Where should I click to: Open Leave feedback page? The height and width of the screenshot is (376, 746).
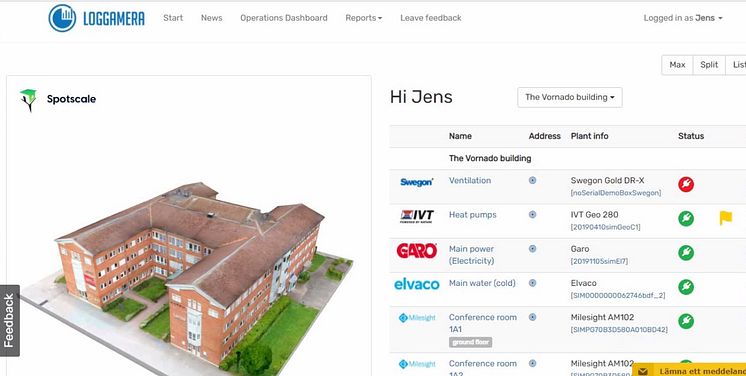[431, 18]
